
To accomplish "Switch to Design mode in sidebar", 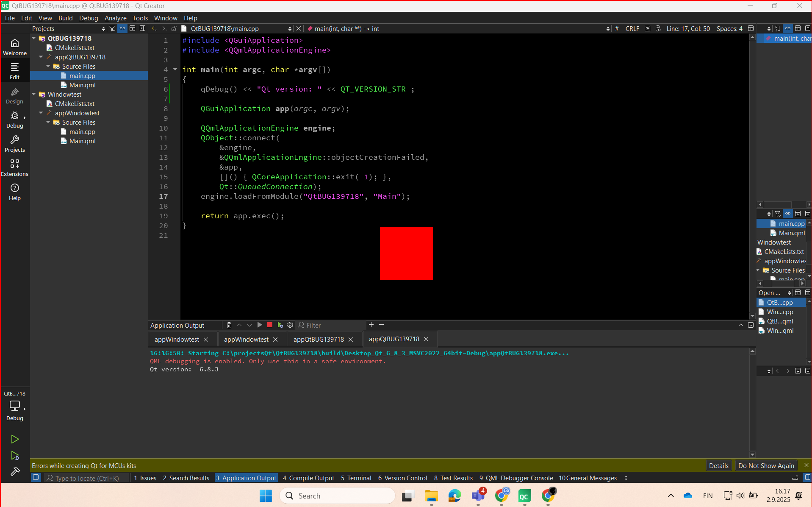I will (x=15, y=96).
